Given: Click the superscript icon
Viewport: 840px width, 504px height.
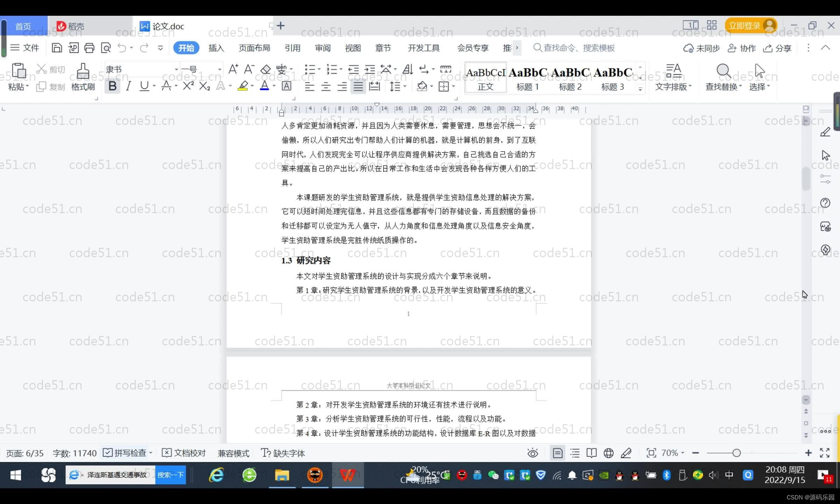Looking at the screenshot, I should [x=188, y=86].
